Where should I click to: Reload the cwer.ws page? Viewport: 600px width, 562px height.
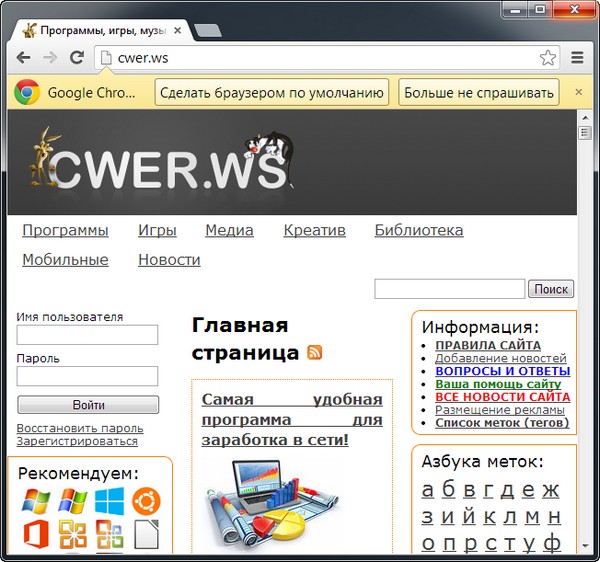coord(76,58)
